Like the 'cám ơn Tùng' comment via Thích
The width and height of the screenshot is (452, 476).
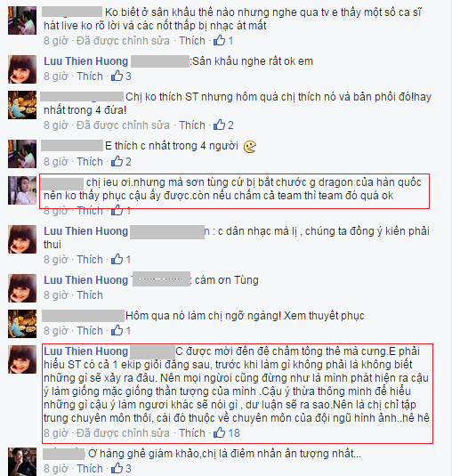point(90,295)
